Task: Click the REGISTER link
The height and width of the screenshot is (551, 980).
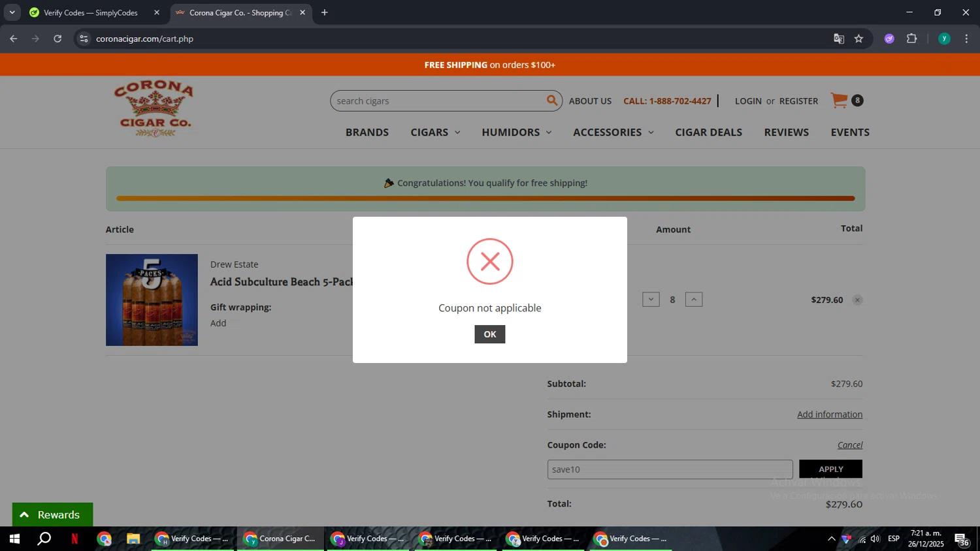Action: 798,101
